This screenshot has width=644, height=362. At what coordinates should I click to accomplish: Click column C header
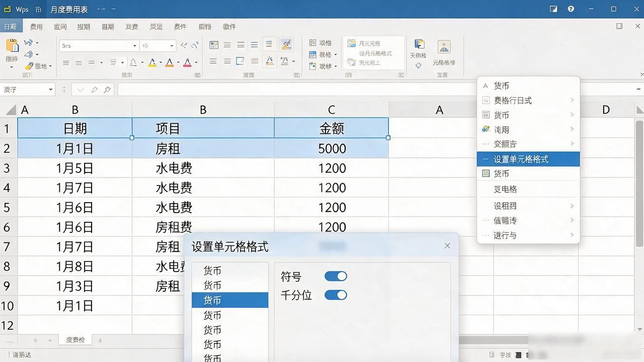pyautogui.click(x=332, y=110)
